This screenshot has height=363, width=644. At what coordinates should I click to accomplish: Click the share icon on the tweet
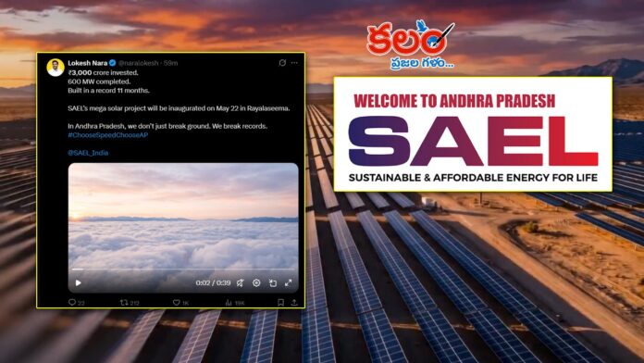click(x=294, y=303)
